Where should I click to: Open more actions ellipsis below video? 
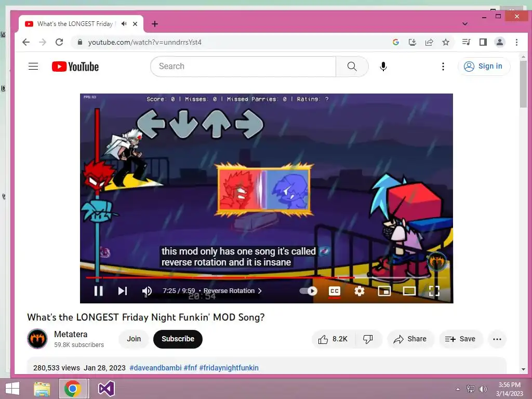point(497,339)
